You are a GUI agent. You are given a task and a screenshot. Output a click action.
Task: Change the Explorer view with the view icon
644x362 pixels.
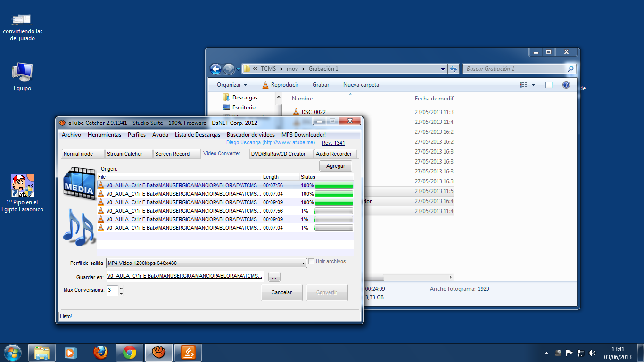tap(523, 85)
